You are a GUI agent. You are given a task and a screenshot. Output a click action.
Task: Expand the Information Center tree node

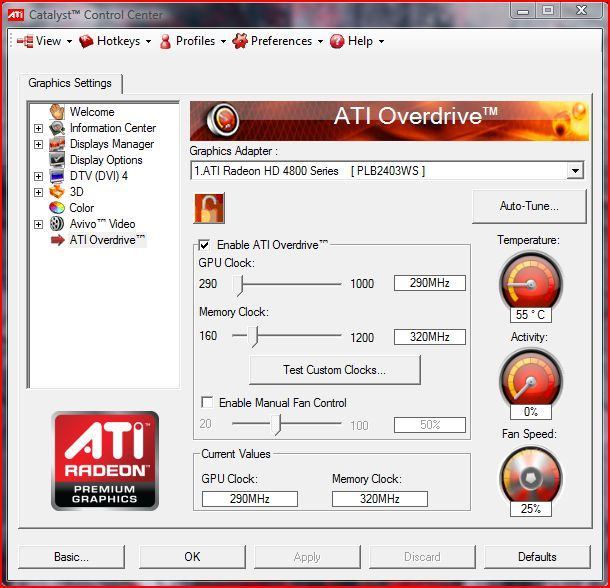click(38, 128)
